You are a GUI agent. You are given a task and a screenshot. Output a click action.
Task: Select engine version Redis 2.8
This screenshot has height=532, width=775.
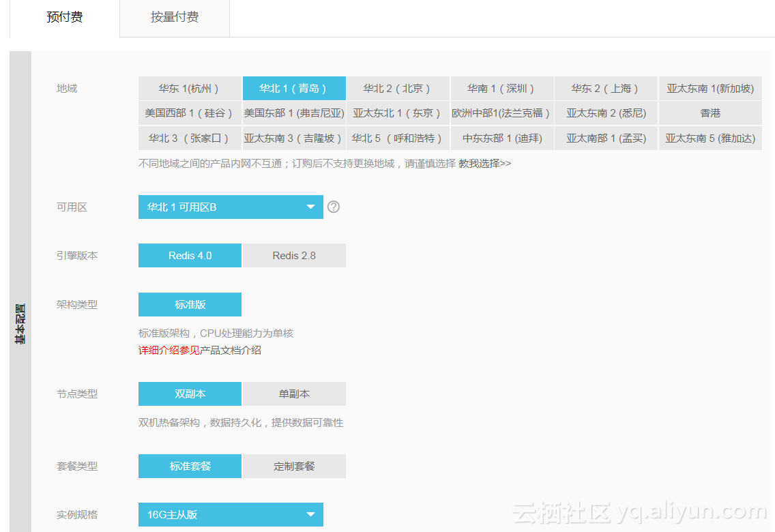coord(294,255)
